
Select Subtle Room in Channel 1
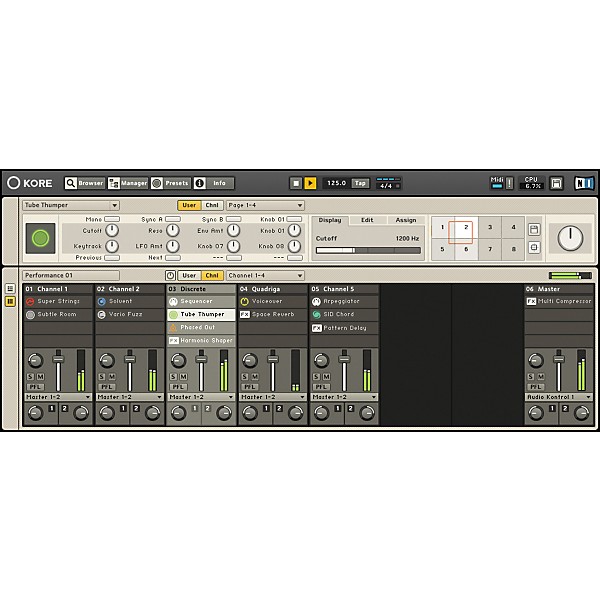[58, 315]
